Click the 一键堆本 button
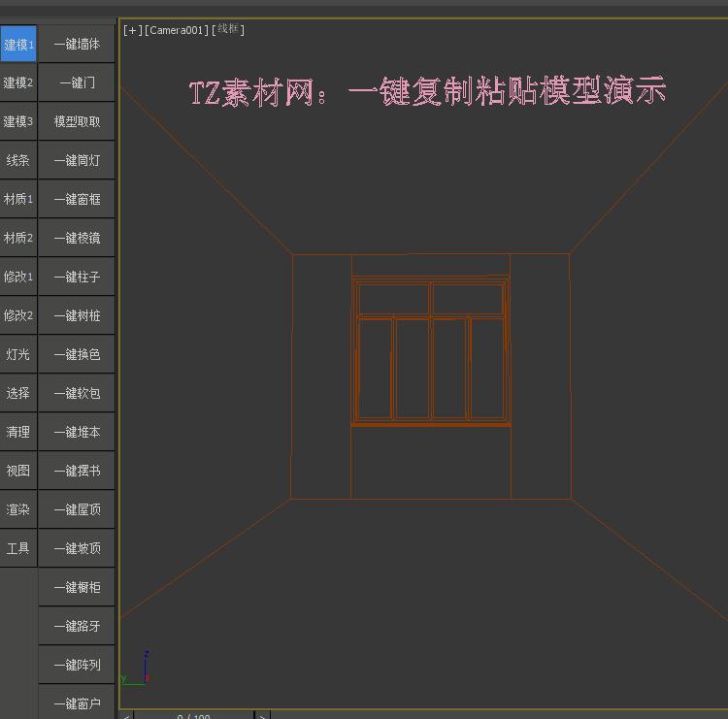Screen dimensions: 728x719 coord(77,432)
